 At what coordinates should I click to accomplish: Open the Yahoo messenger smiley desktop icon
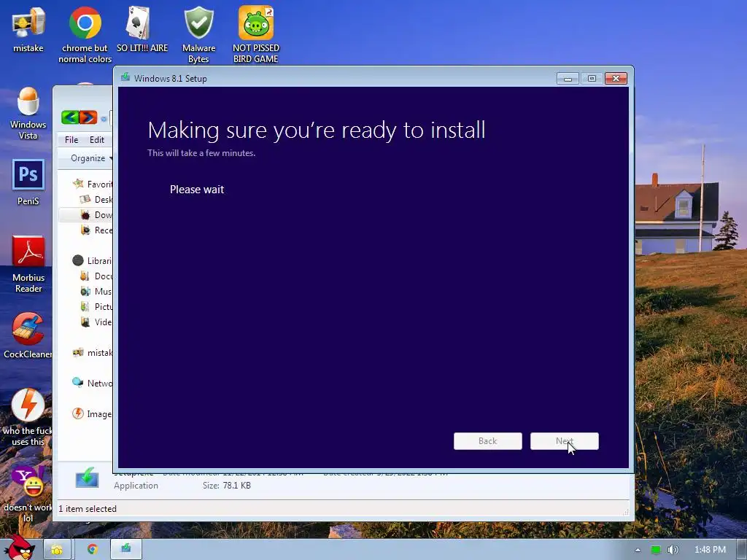coord(27,494)
